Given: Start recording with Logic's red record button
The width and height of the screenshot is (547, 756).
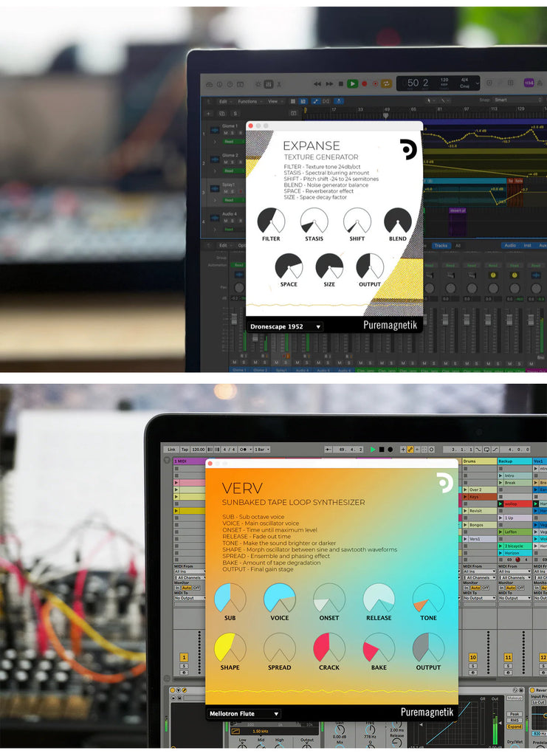Looking at the screenshot, I should click(x=365, y=84).
